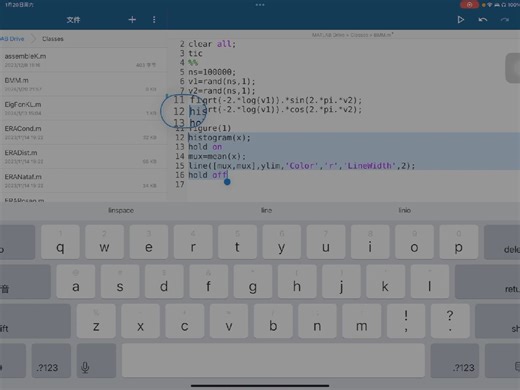Tap the x key
This screenshot has width=520, height=390.
pos(140,321)
